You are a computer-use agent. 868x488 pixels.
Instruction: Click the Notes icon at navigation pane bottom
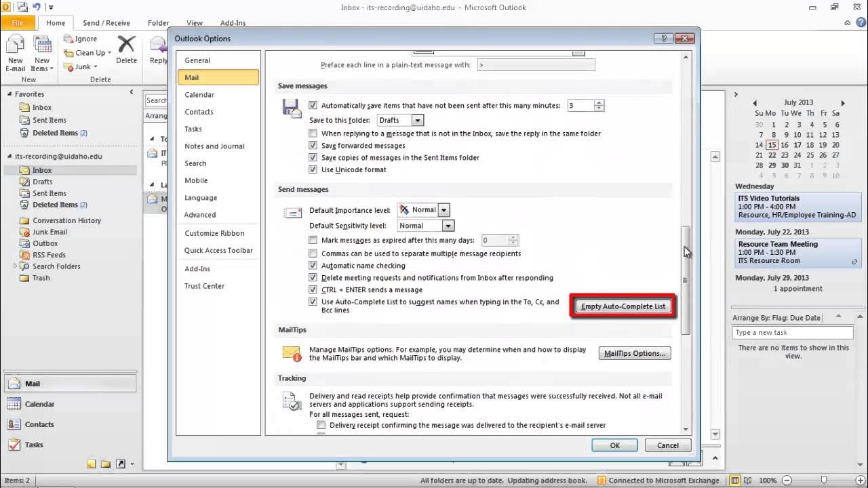coord(91,464)
